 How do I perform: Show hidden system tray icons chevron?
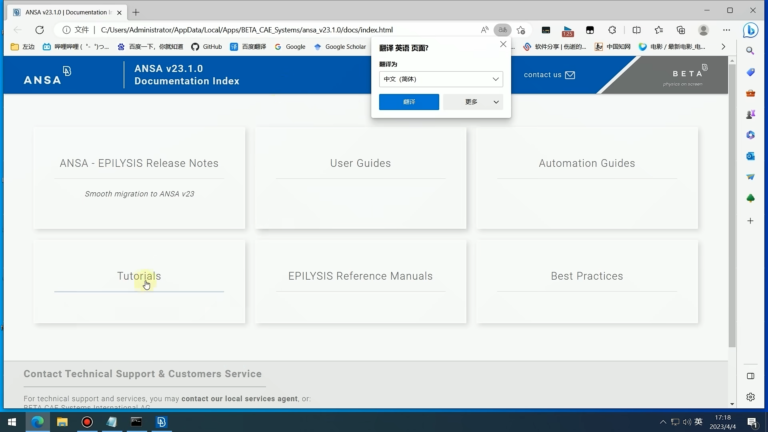(x=663, y=422)
